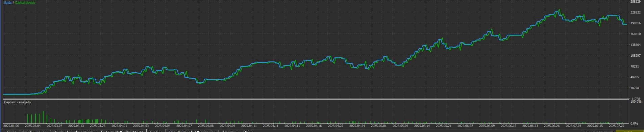Click the tallest green deposit load bar
The width and height of the screenshot is (644, 132).
tap(43, 117)
